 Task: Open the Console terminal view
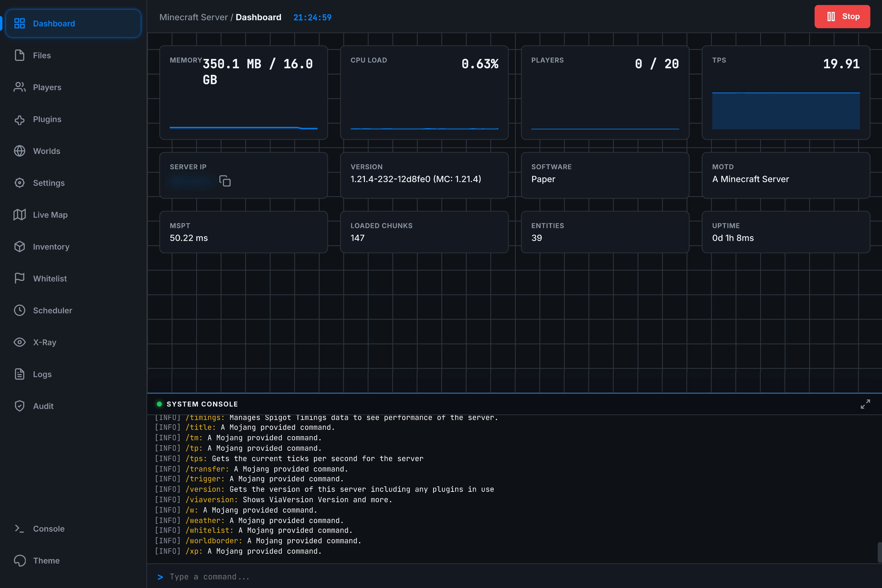tap(49, 528)
